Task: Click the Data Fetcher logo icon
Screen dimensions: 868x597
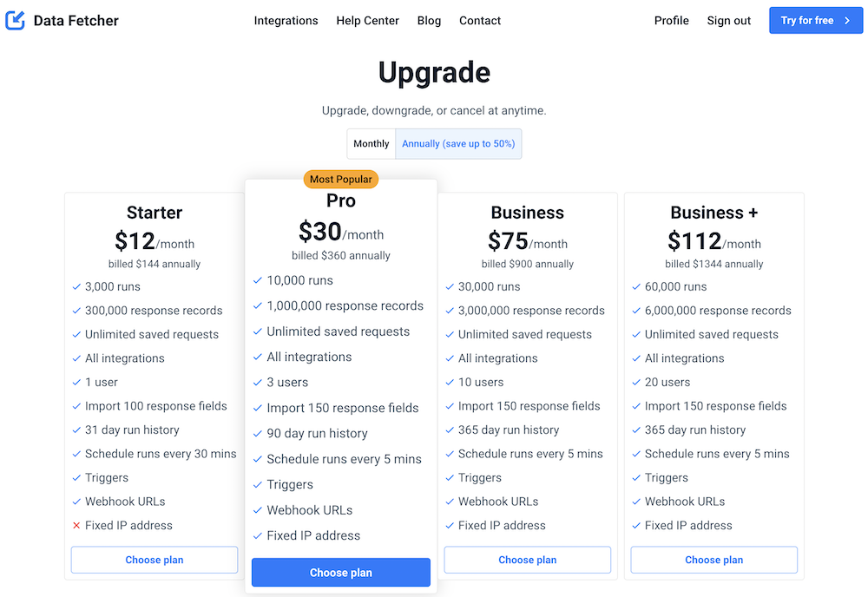Action: coord(14,20)
